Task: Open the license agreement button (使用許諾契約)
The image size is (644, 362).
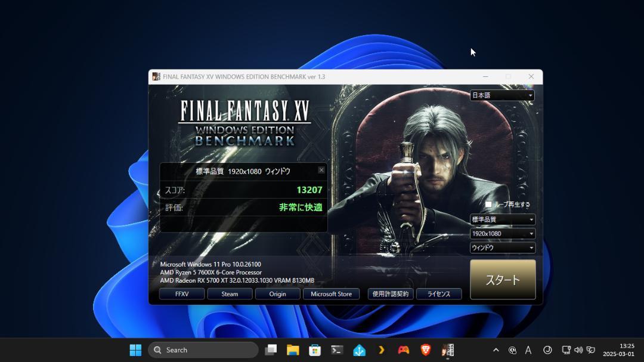Action: (x=390, y=294)
